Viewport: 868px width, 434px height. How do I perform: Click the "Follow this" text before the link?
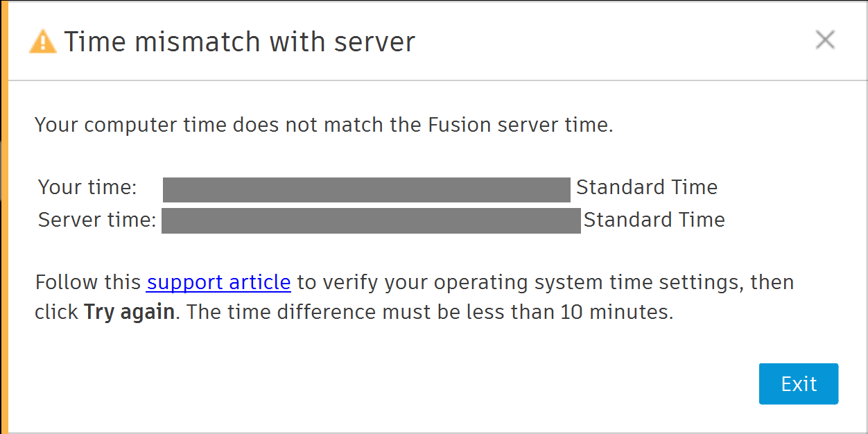pos(88,282)
